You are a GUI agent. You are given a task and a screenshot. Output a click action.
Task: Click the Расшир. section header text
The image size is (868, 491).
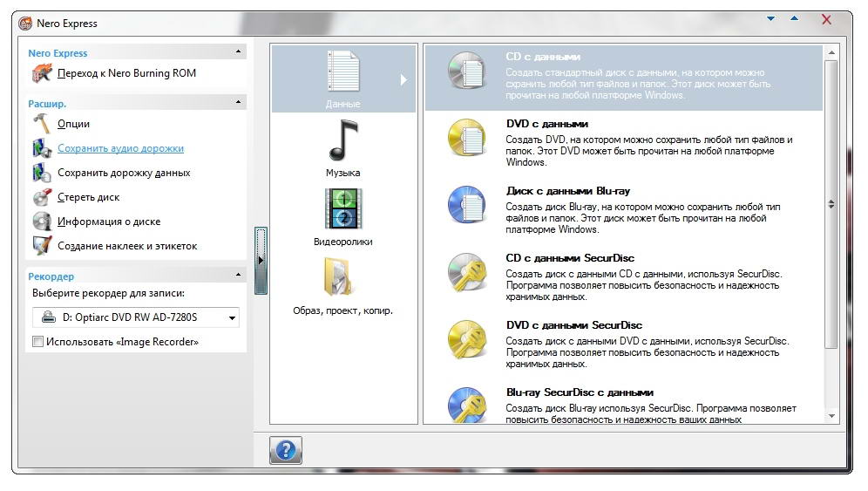[47, 104]
